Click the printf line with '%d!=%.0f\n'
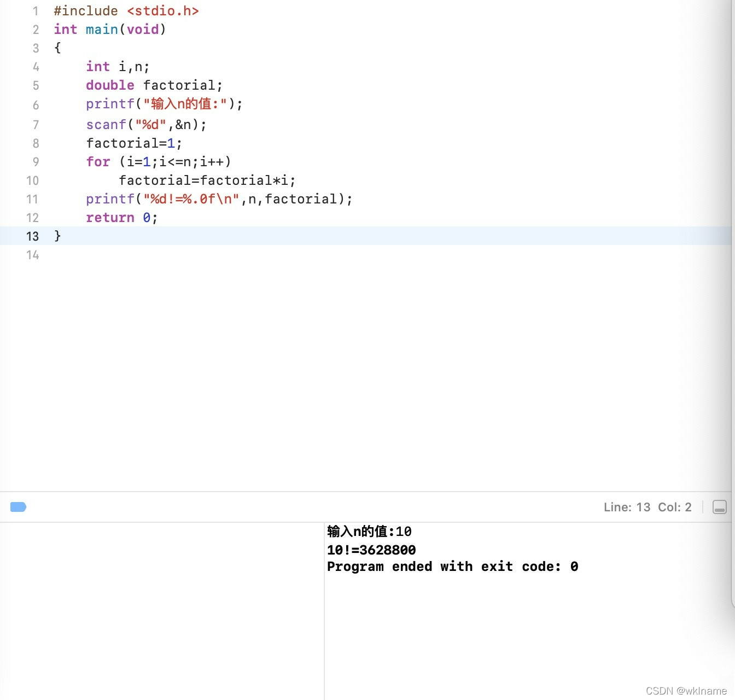Viewport: 735px width, 700px height. click(219, 199)
